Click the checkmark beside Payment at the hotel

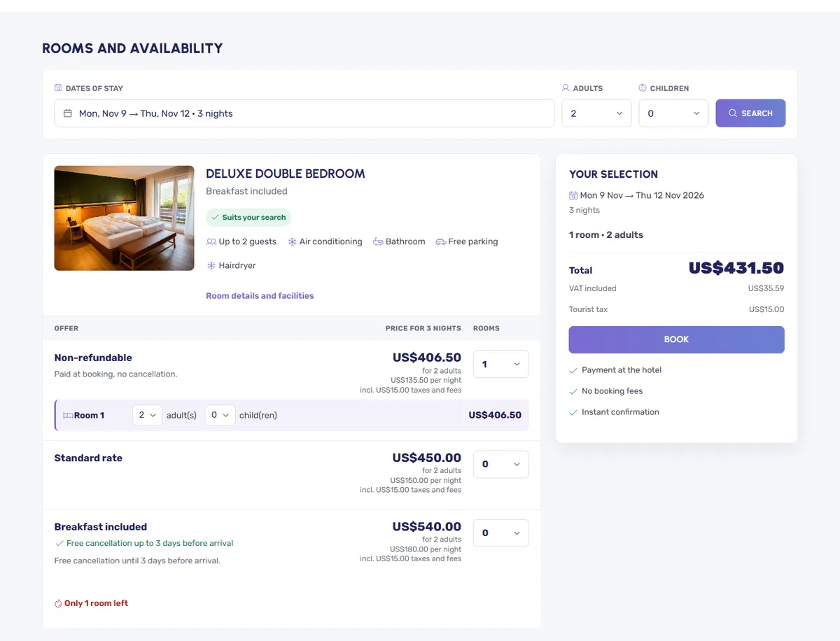click(573, 370)
